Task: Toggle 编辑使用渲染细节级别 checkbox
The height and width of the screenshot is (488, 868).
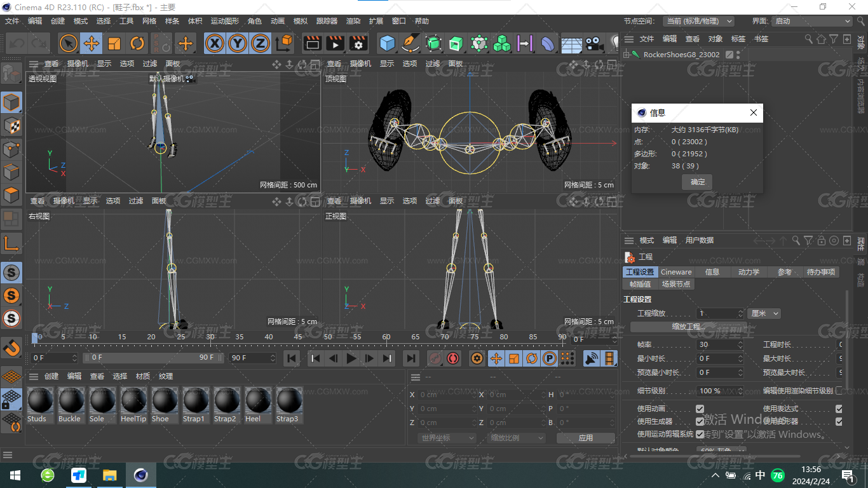Action: [x=839, y=391]
